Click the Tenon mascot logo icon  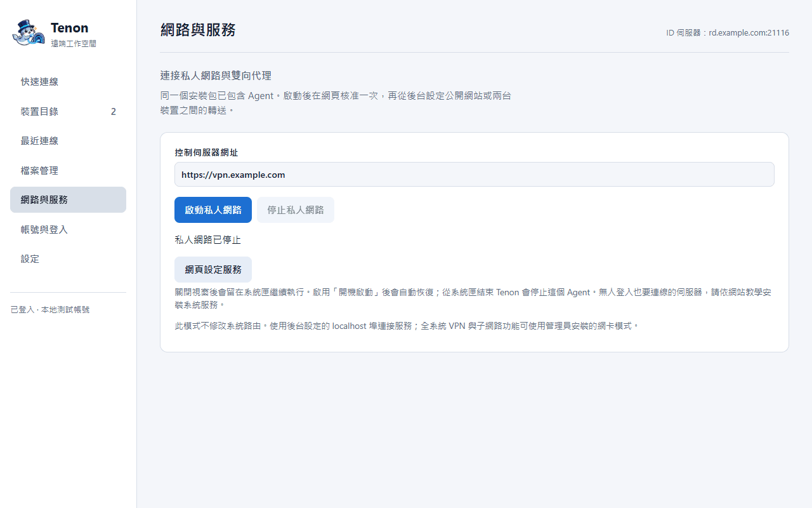[x=29, y=33]
